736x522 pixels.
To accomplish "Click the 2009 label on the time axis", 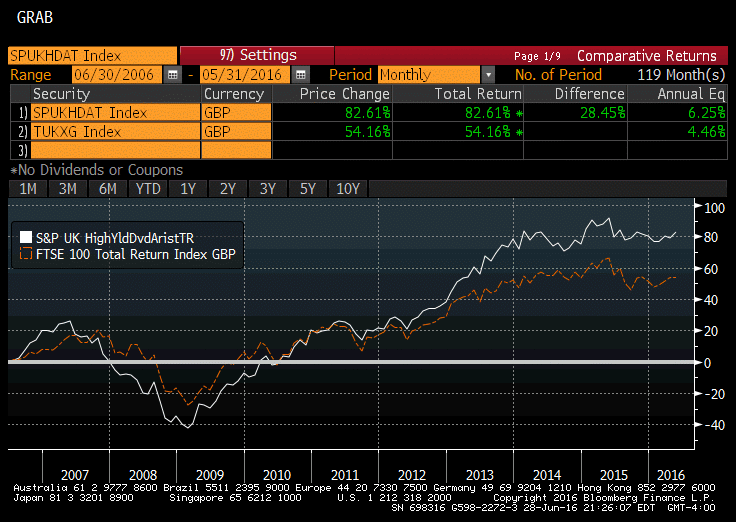I will tap(210, 475).
